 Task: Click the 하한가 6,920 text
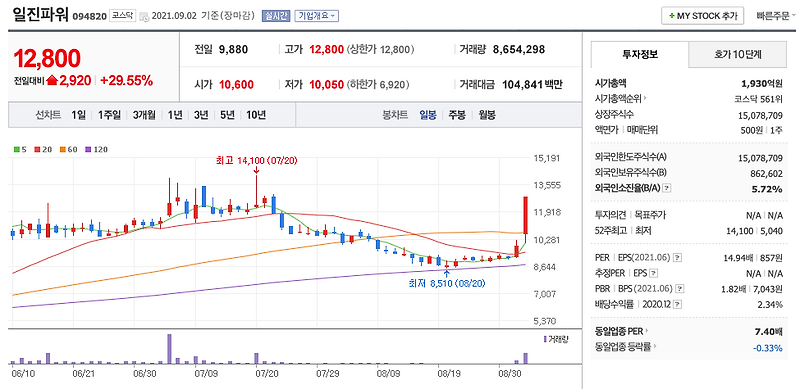[377, 85]
